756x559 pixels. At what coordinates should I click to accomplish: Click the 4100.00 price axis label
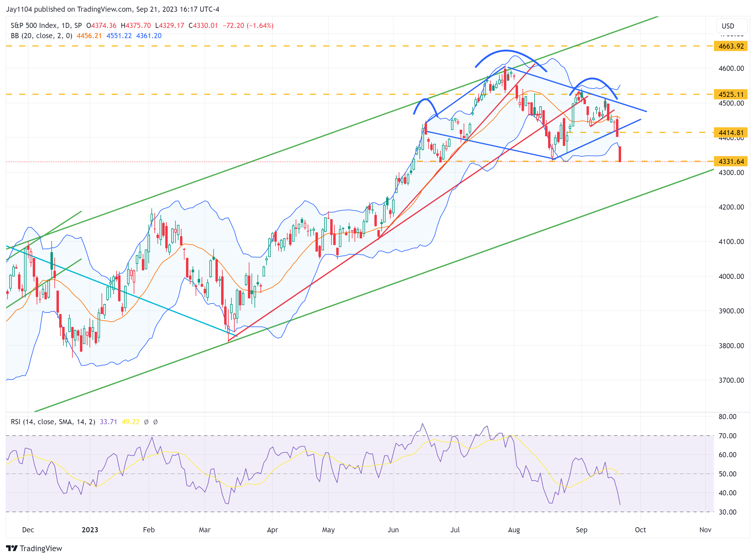(731, 242)
